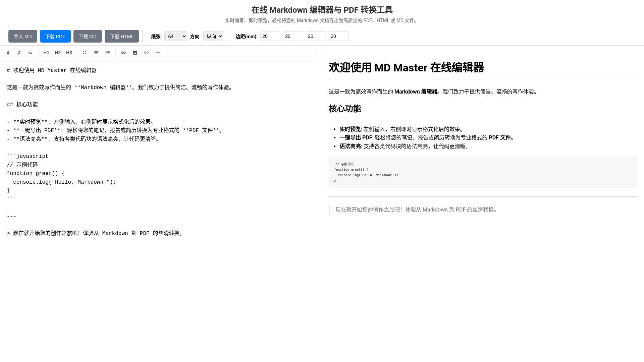Click the '> 现在就开始' quote line in the editor
Image resolution: width=644 pixels, height=362 pixels.
click(96, 233)
